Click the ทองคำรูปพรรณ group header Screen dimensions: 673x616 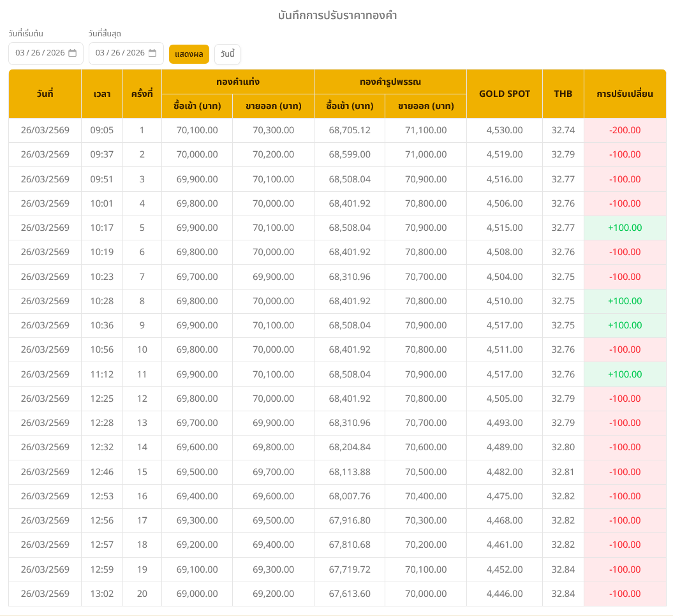(x=390, y=82)
